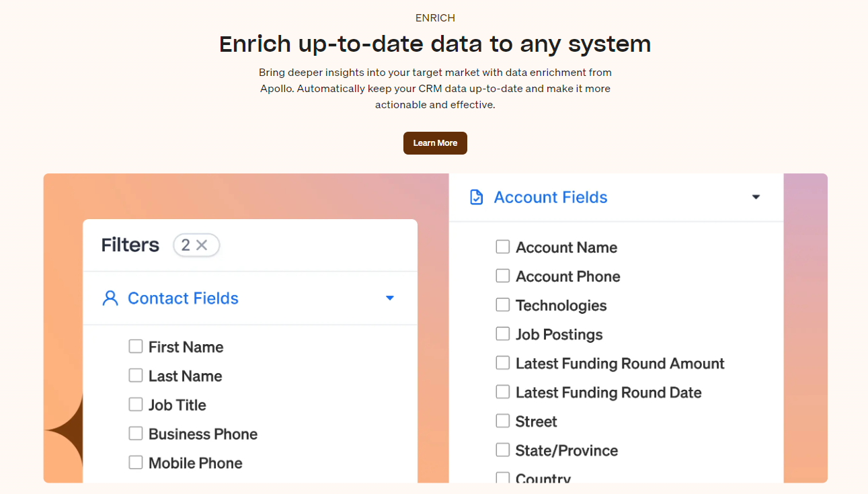Click the Account Fields document icon
Screen dimensions: 868x494
(x=476, y=198)
